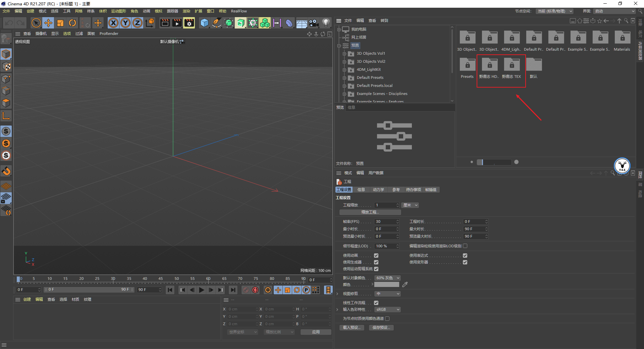644x349 pixels.
Task: Toggle Z axis lock
Action: pos(138,23)
